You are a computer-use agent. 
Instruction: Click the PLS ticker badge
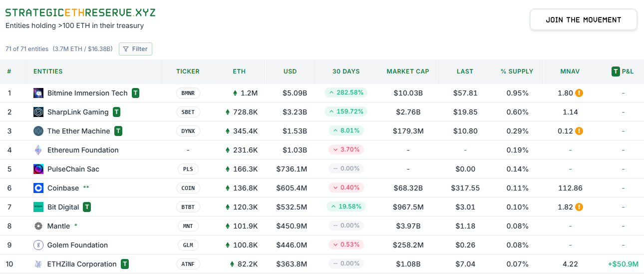(x=188, y=169)
